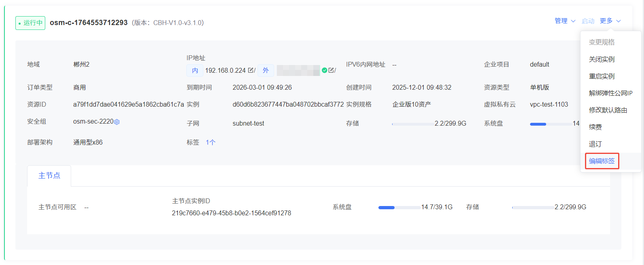The image size is (644, 265).
Task: Click the expiry time 2026-03-01 09:49:26
Action: tap(262, 87)
